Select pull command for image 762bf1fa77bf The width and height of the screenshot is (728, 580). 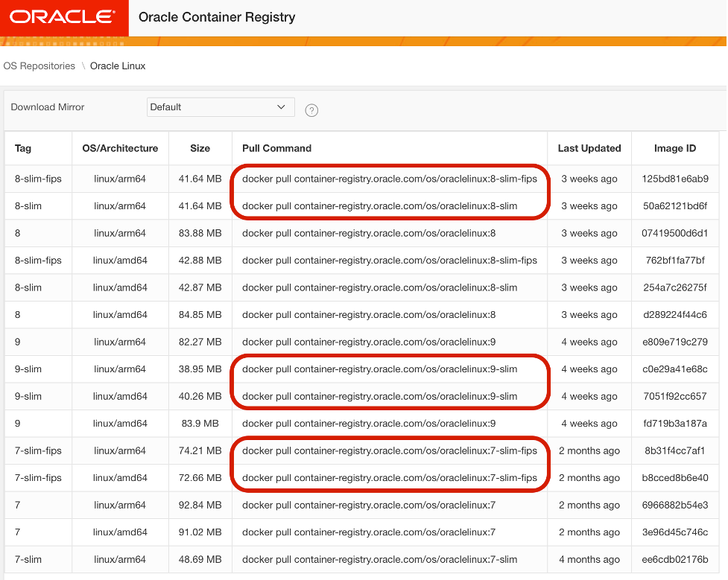(390, 261)
